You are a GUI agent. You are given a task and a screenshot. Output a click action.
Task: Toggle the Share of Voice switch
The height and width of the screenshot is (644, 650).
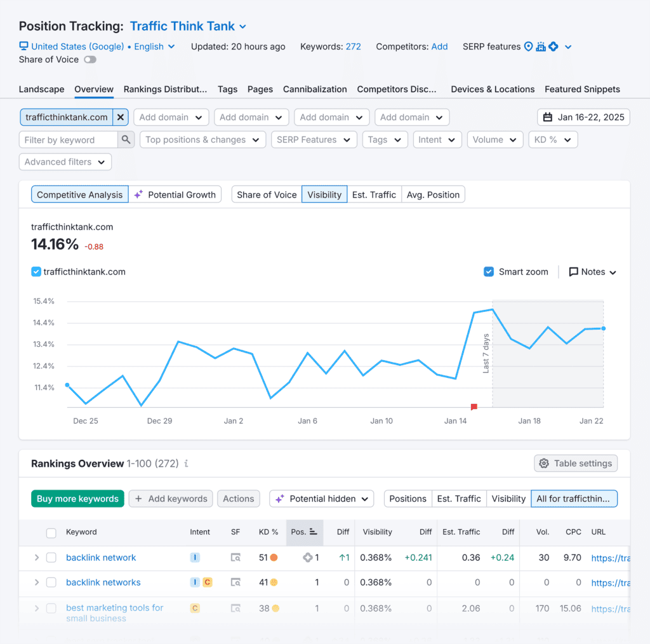click(x=90, y=60)
